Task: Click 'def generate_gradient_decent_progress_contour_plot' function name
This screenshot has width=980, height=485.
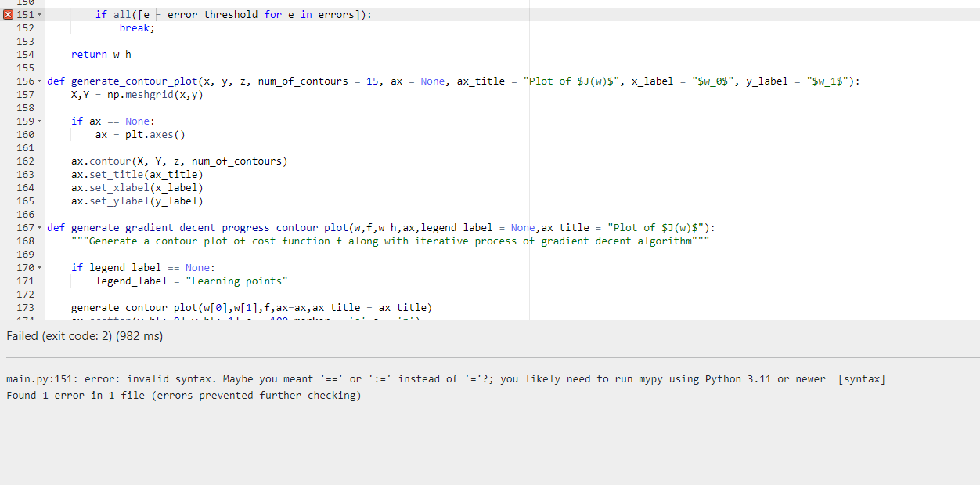Action: coord(209,228)
